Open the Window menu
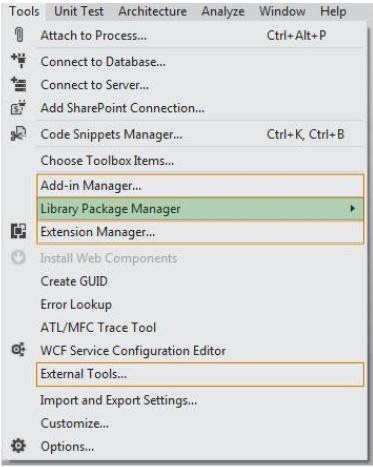The height and width of the screenshot is (467, 373). click(x=282, y=11)
